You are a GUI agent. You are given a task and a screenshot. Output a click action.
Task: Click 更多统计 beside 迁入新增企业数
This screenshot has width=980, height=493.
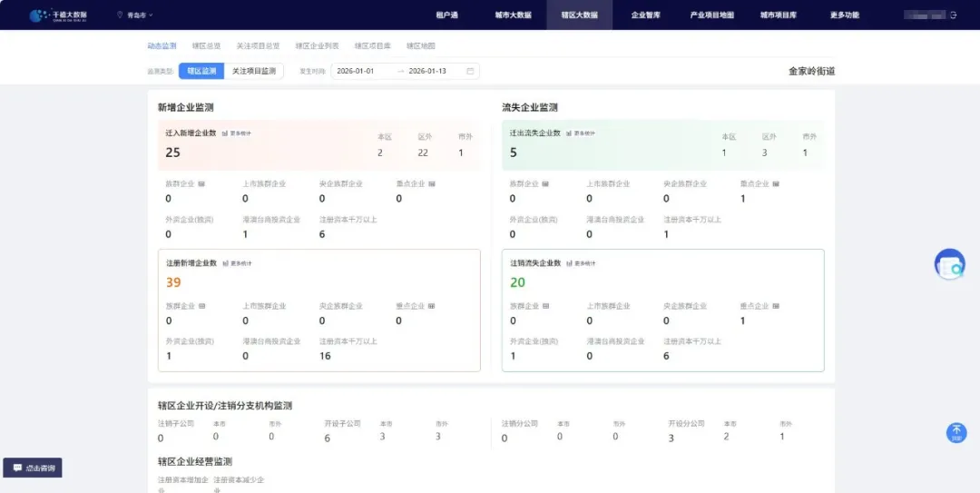[x=237, y=133]
